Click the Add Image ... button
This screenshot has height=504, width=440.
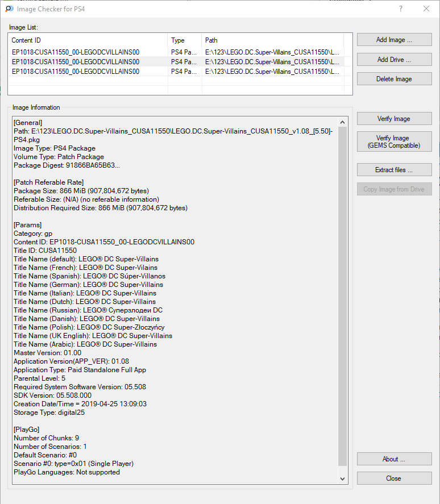394,40
